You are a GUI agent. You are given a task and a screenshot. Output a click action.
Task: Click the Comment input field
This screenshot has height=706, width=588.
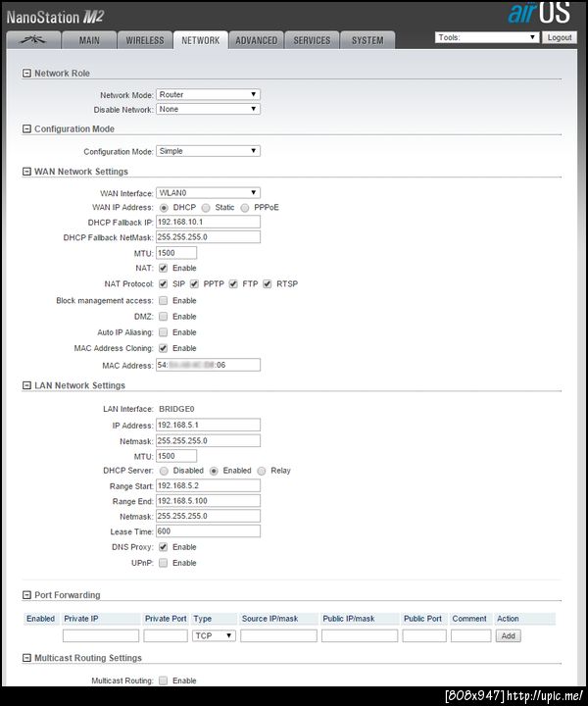pyautogui.click(x=470, y=635)
